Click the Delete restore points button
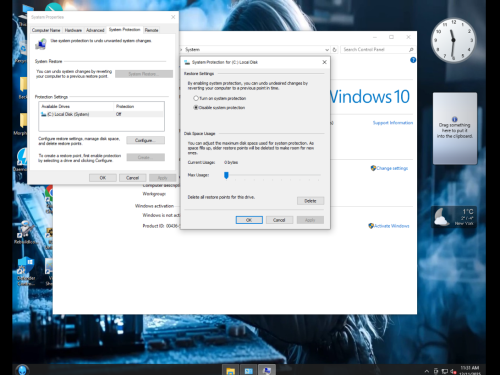The image size is (500, 375). click(310, 201)
